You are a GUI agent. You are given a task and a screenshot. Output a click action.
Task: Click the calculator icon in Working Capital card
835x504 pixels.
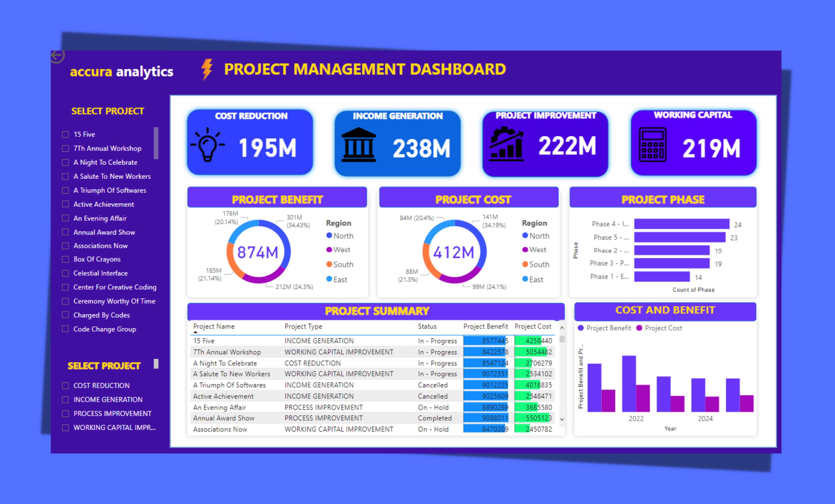click(x=652, y=145)
